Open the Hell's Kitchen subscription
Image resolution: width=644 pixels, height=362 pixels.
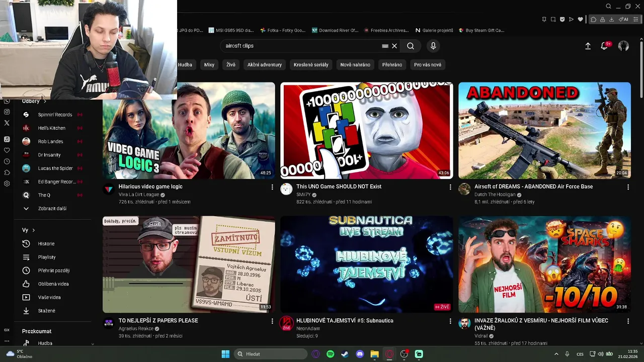[52, 128]
